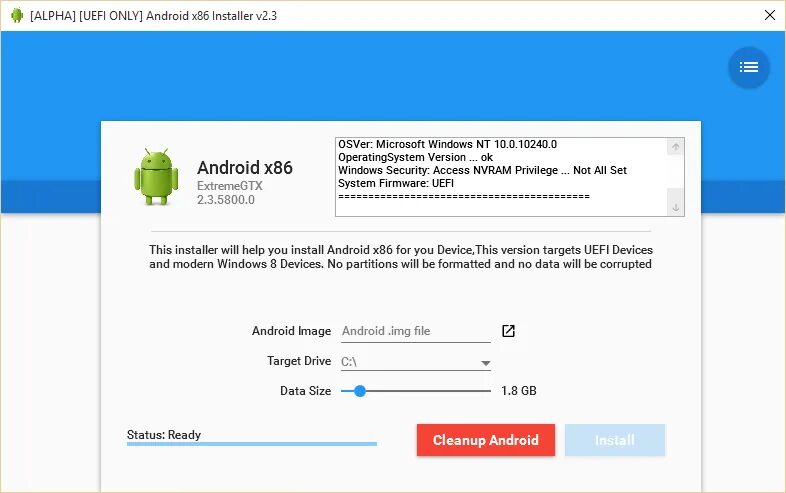Browse for Android image file icon
The height and width of the screenshot is (493, 786).
click(x=508, y=331)
